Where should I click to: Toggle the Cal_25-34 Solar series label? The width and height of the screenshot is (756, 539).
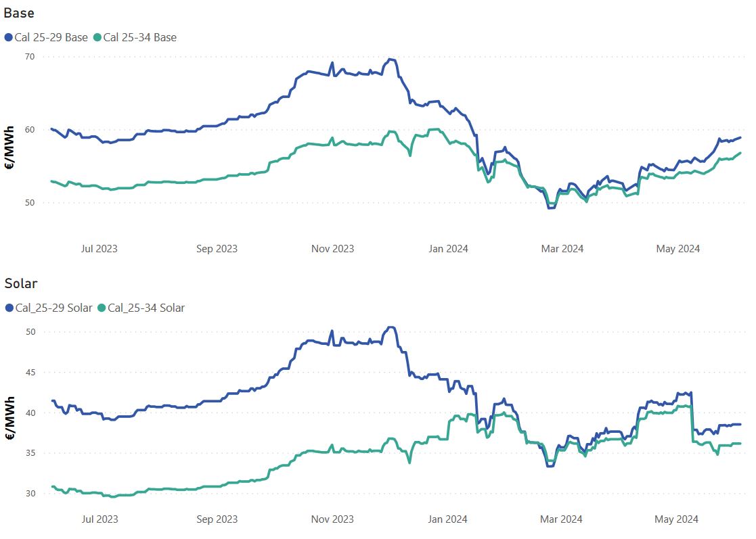coord(146,308)
